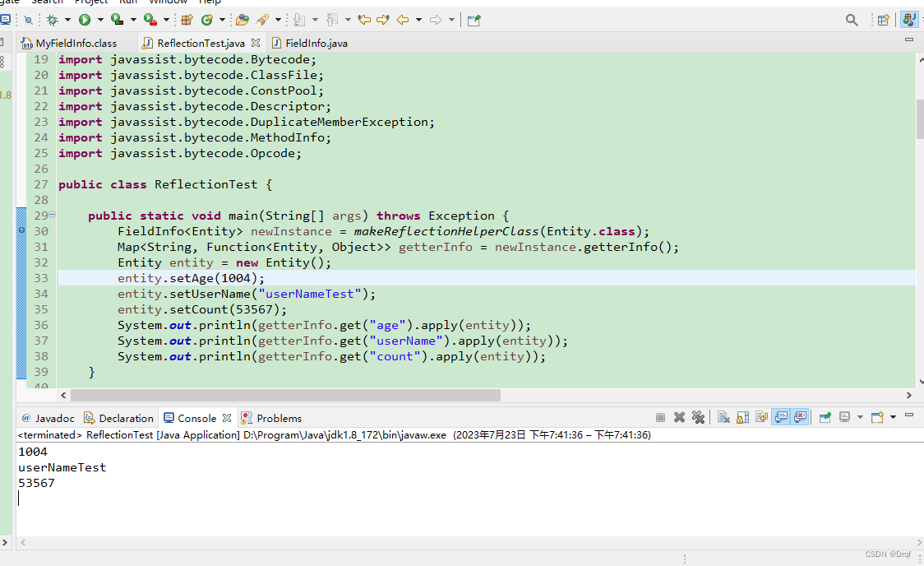Click line 33 entity.setAge(1004)

[x=191, y=278]
